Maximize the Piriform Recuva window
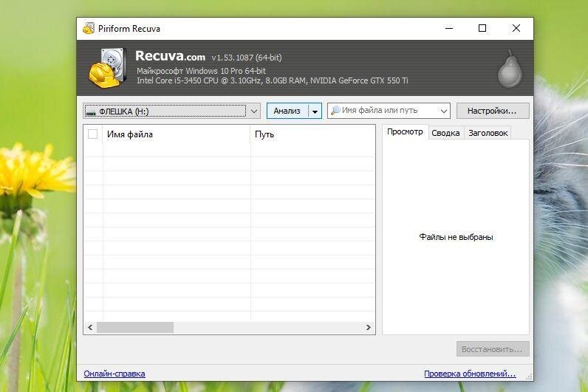 482,28
